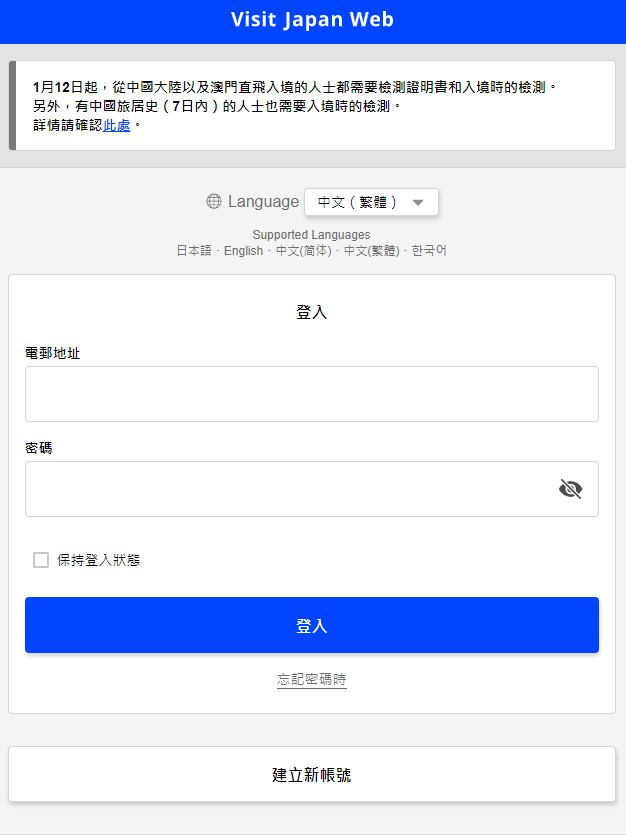Click the 保持登入狀態 label text
This screenshot has width=626, height=835.
(x=98, y=560)
